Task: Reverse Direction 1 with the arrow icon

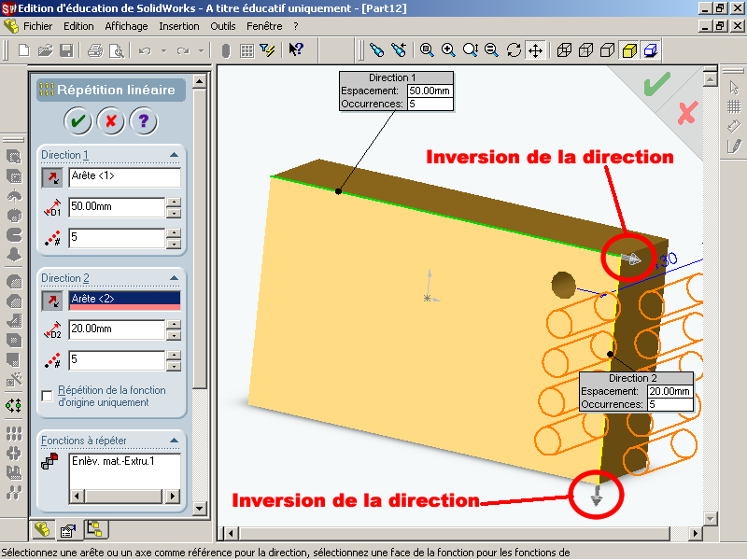Action: tap(51, 178)
